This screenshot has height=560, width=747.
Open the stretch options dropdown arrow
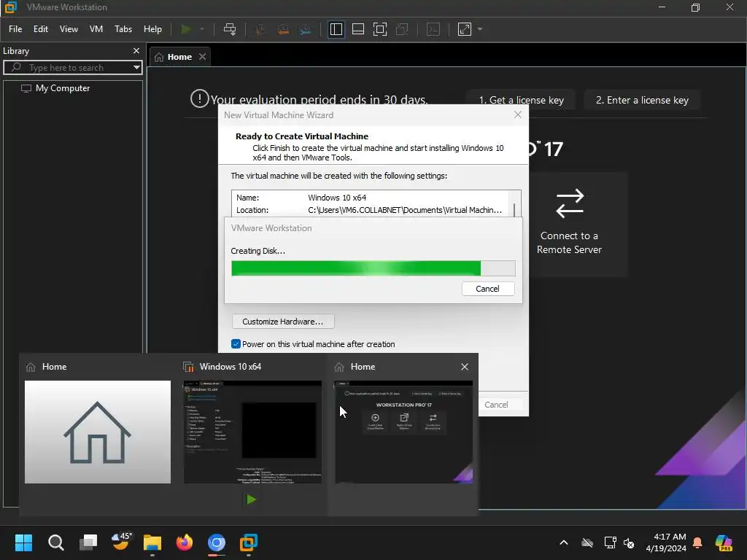point(480,29)
